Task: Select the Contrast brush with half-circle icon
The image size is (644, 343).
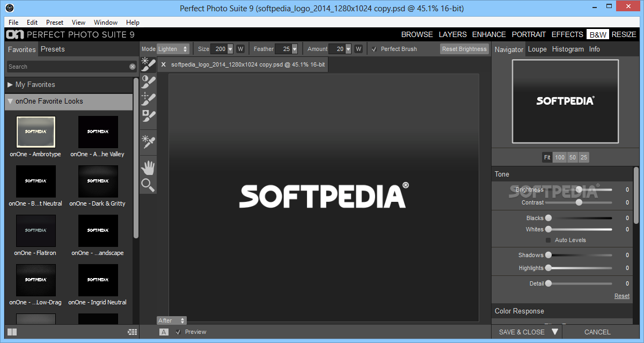Action: 148,82
